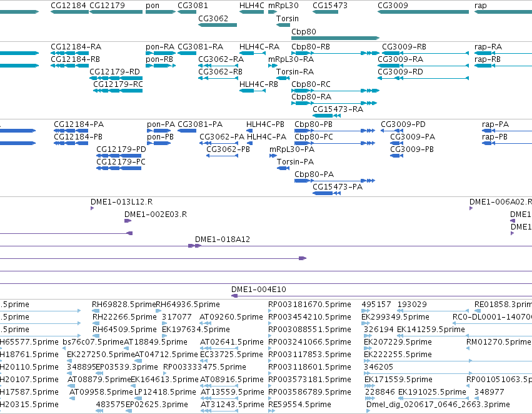Select transcript CG3062-RB
Screen dimensions: 532x414
coord(220,71)
